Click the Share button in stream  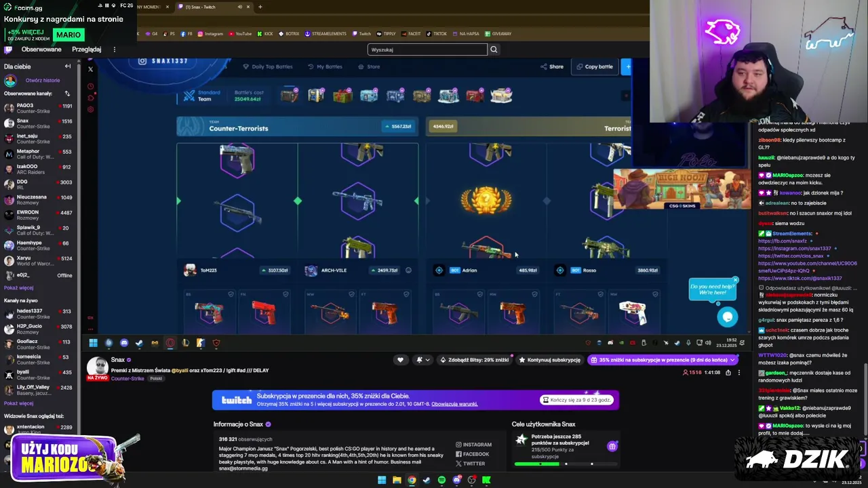(x=552, y=66)
